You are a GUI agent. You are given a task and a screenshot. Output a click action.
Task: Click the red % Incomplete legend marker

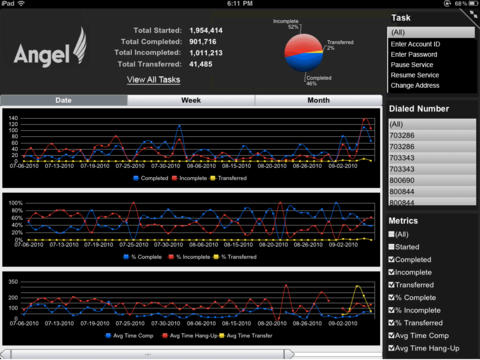pos(171,257)
